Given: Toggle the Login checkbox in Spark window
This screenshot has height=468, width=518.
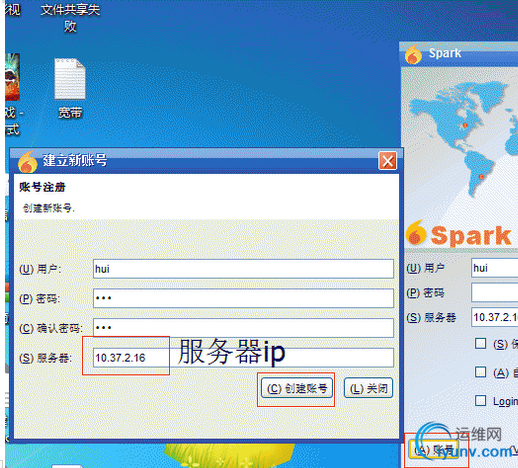Looking at the screenshot, I should click(x=480, y=400).
